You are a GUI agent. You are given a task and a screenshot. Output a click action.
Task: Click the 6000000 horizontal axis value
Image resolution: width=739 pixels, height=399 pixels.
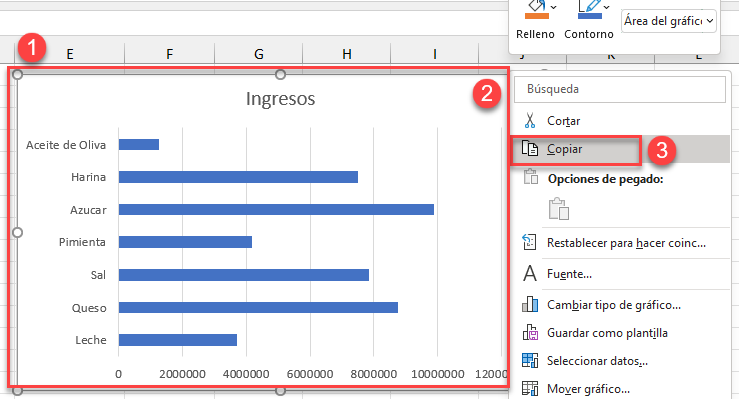pos(310,374)
